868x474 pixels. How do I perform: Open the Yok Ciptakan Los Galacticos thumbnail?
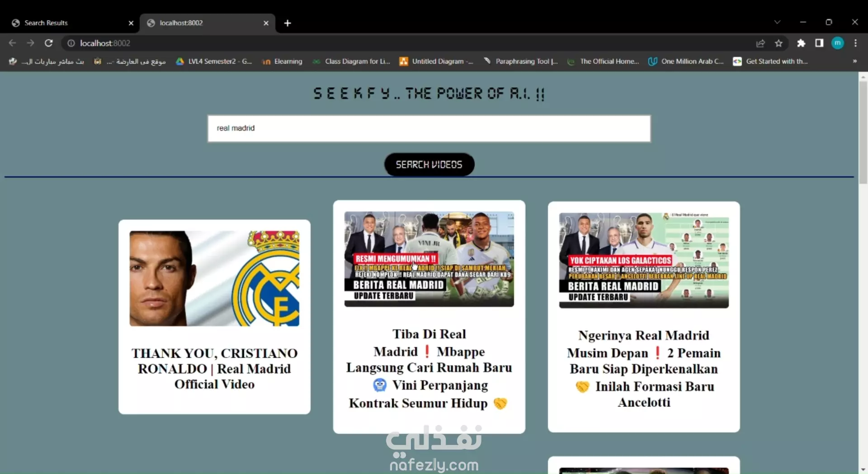pos(644,261)
